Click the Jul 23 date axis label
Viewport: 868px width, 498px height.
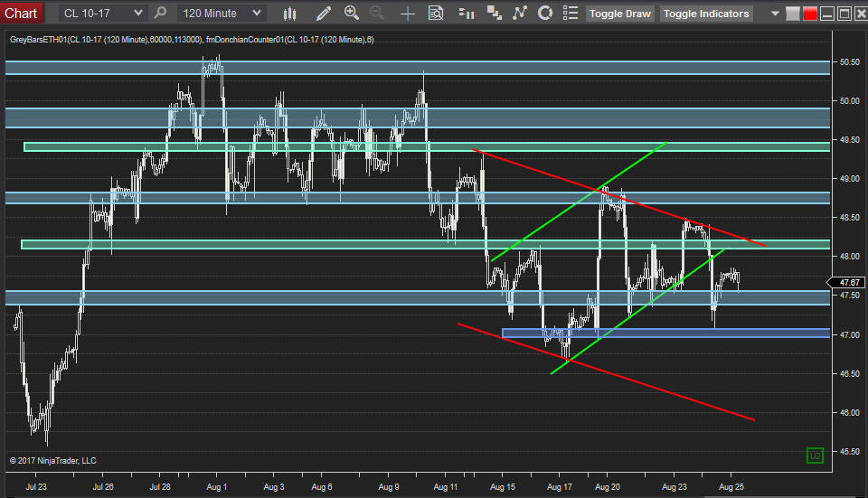pyautogui.click(x=36, y=487)
